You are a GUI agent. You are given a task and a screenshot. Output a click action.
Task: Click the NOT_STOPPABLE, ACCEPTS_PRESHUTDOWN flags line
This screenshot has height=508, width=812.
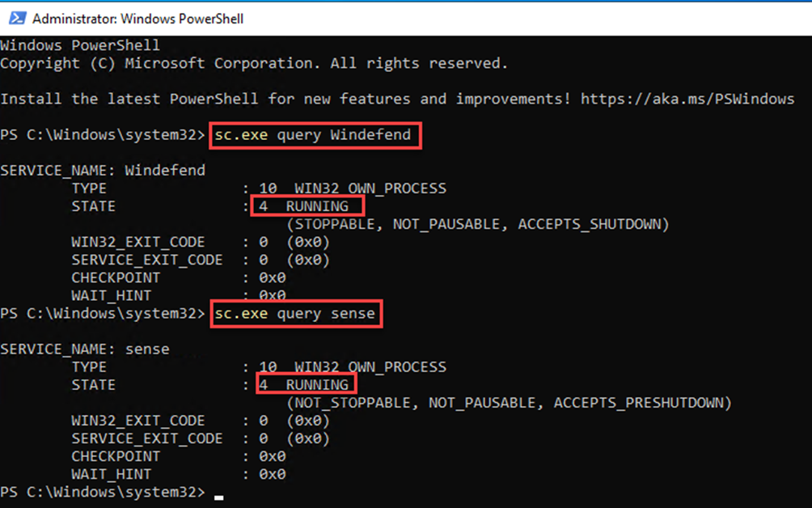click(509, 403)
